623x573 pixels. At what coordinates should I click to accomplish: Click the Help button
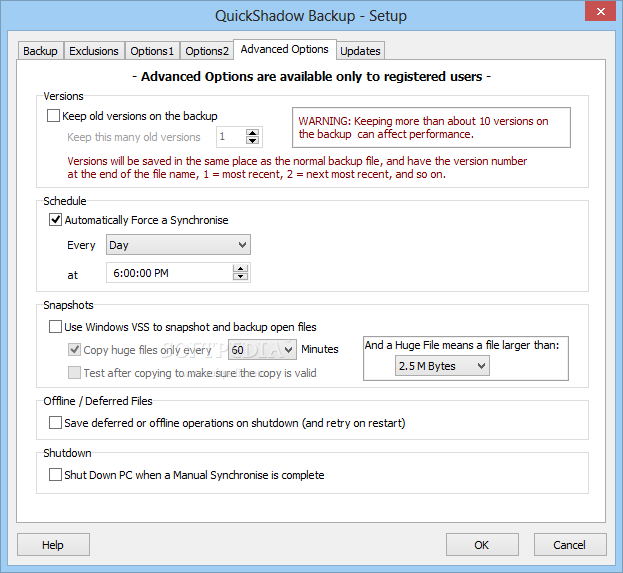tap(53, 545)
